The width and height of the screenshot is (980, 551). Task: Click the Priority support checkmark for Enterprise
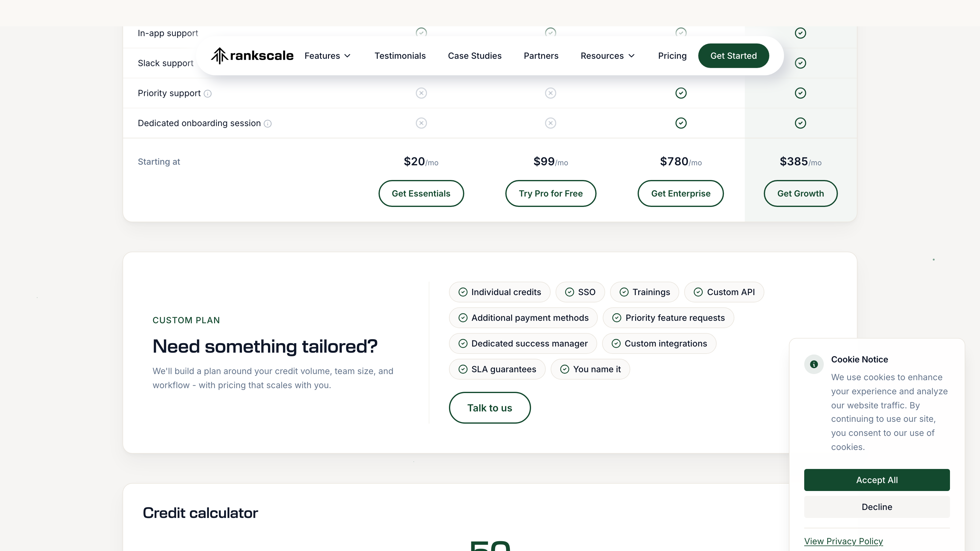click(681, 93)
